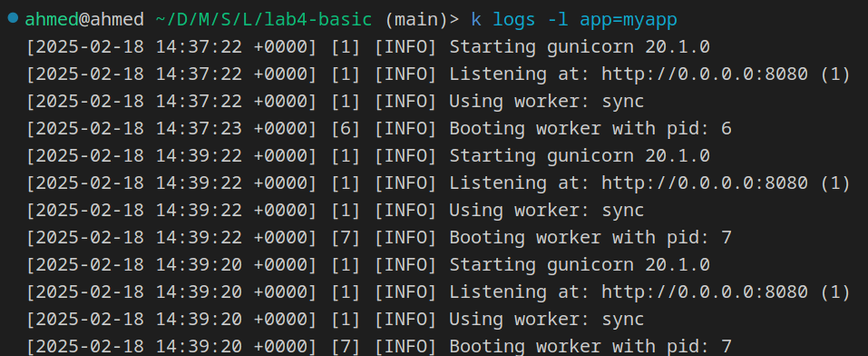Click the '~/D/M/S/L/lab4-basic' path in the prompt
This screenshot has height=356, width=868.
pos(263,20)
